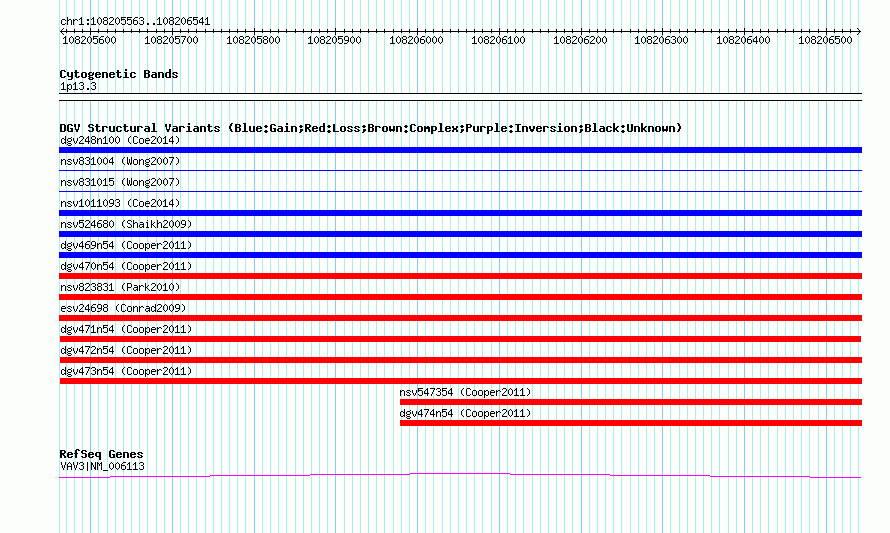Click the nsv1011093 (Coe2014) variant label
Image resolution: width=890 pixels, height=533 pixels.
click(120, 203)
